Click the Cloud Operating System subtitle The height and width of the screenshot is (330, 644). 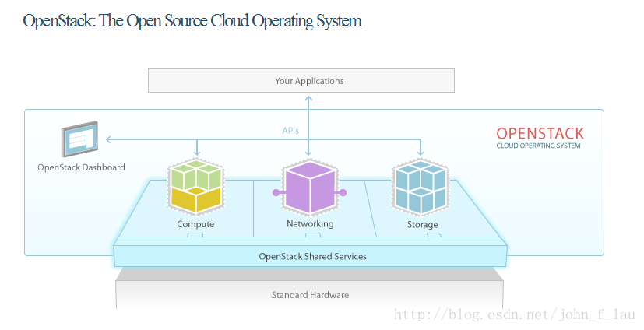[x=538, y=146]
